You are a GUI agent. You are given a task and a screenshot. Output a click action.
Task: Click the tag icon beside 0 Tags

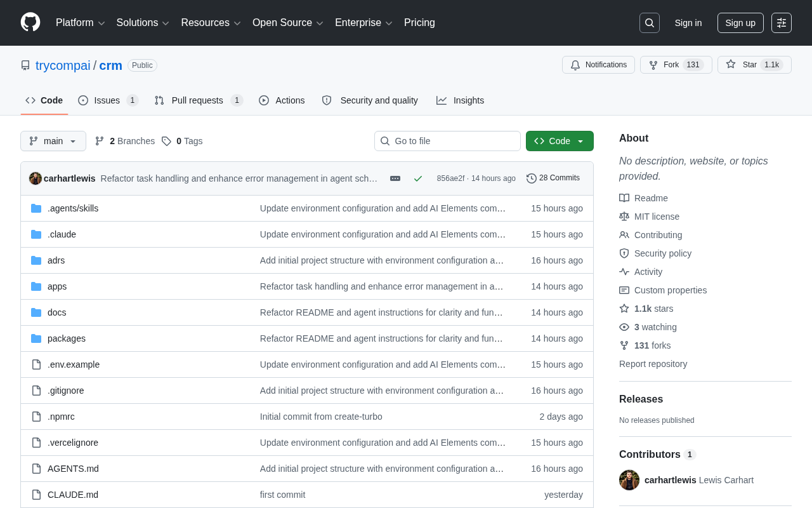click(166, 141)
